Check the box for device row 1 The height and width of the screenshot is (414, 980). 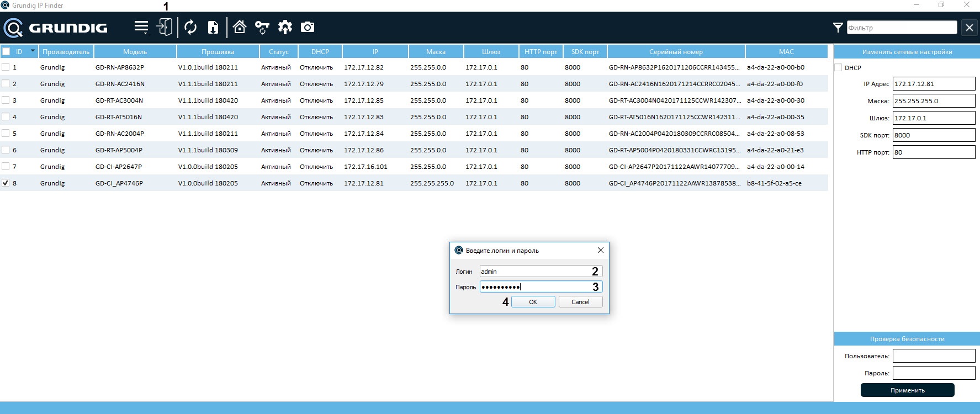coord(6,67)
